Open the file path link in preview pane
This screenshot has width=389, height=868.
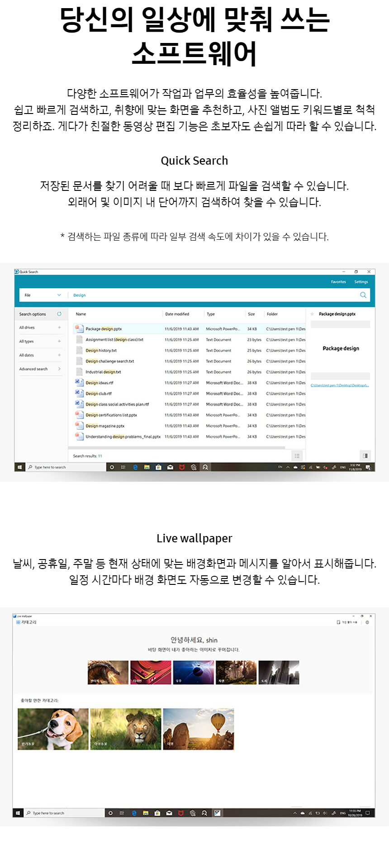pyautogui.click(x=340, y=385)
